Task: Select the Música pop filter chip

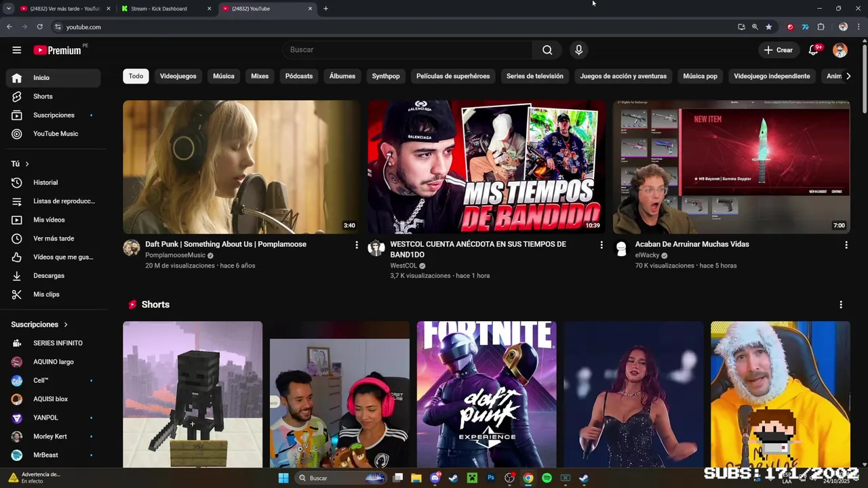Action: [x=700, y=76]
